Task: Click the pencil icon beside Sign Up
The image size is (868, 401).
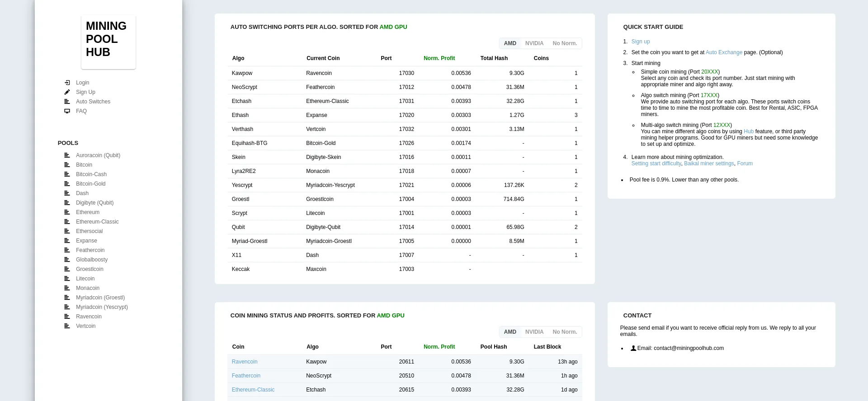Action: tap(67, 92)
